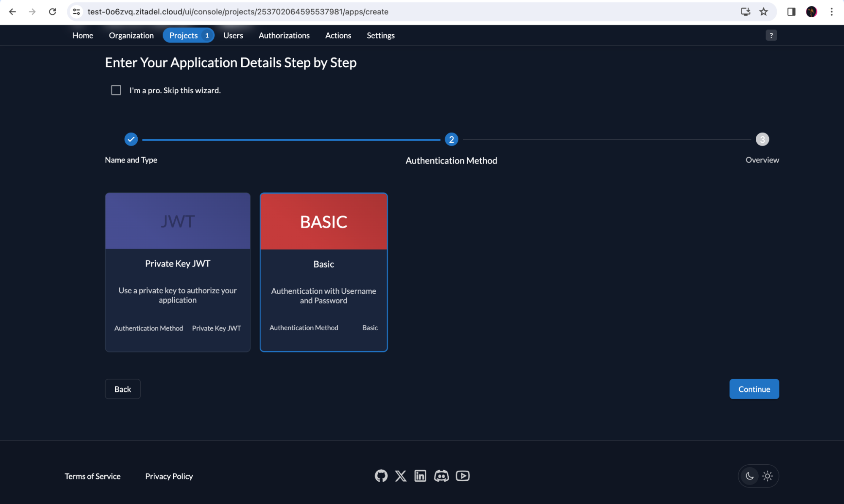Image resolution: width=844 pixels, height=504 pixels.
Task: Click the Back button
Action: tap(122, 389)
